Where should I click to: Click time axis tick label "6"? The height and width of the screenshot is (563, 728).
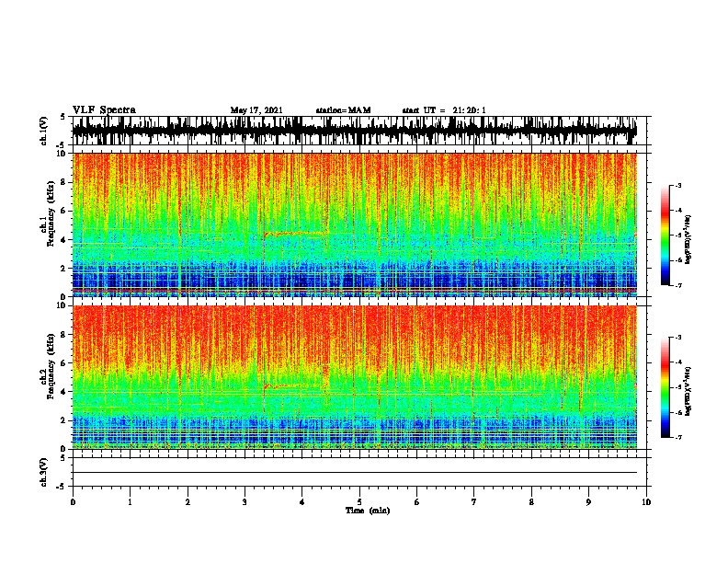pos(417,502)
